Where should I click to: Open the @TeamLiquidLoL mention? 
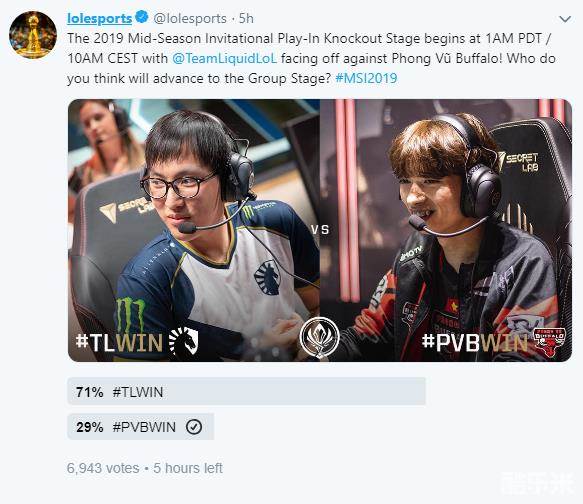(x=225, y=58)
